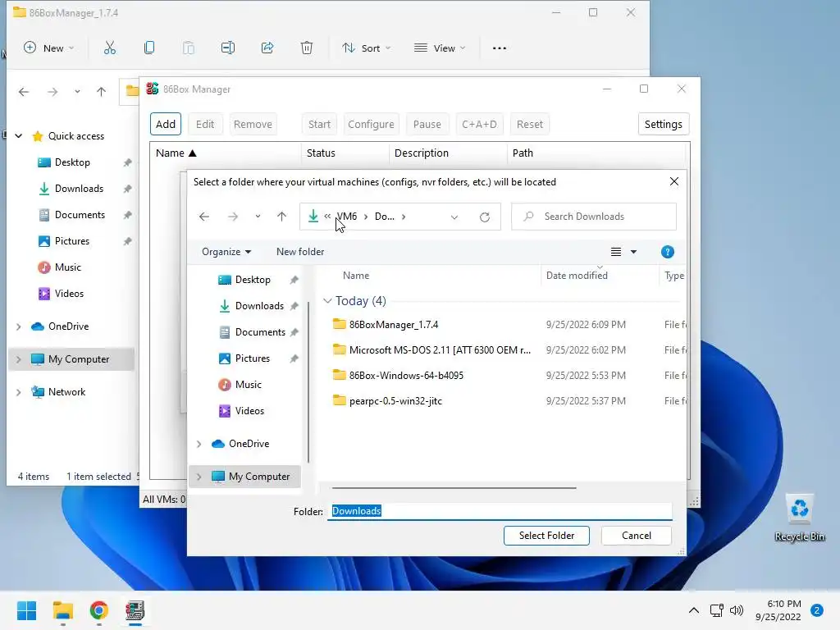The width and height of the screenshot is (840, 630).
Task: Open the address bar history dropdown in dialog
Action: click(454, 217)
